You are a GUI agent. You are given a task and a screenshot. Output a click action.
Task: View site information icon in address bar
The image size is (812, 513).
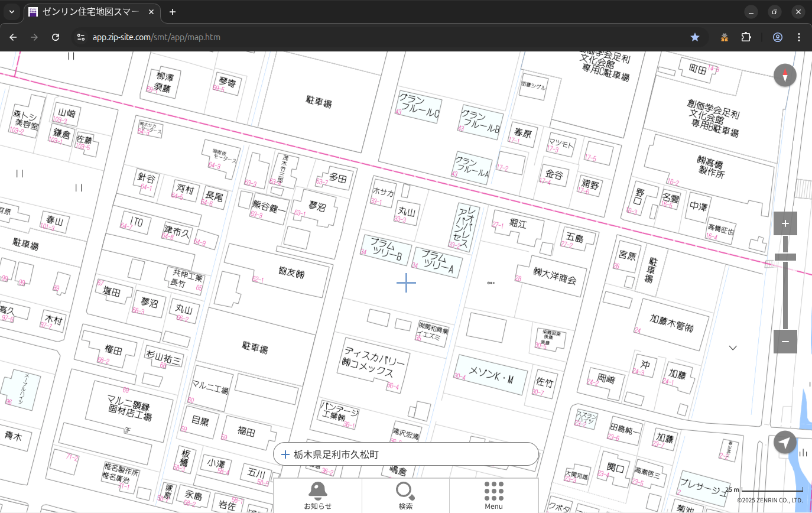[x=82, y=37]
